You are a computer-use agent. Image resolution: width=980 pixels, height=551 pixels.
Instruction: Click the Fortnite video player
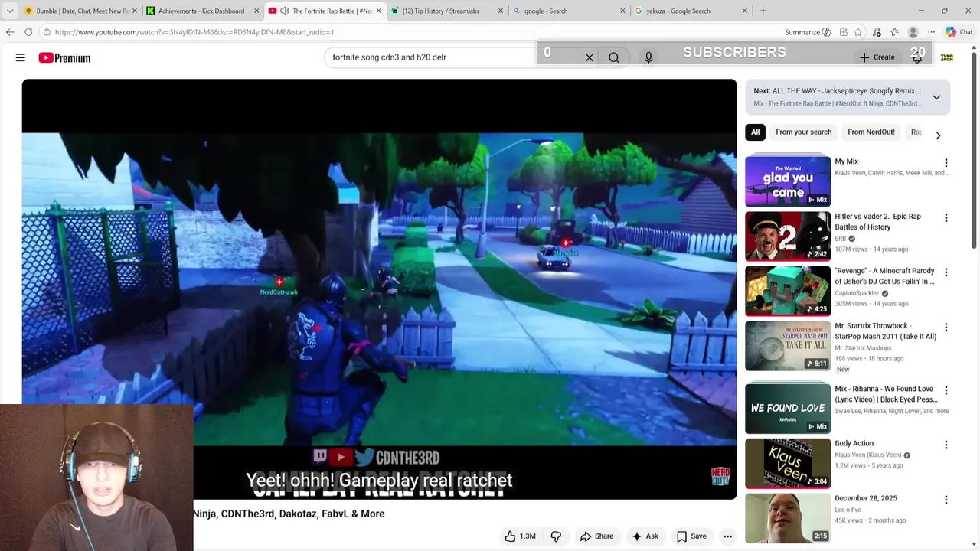tap(379, 289)
